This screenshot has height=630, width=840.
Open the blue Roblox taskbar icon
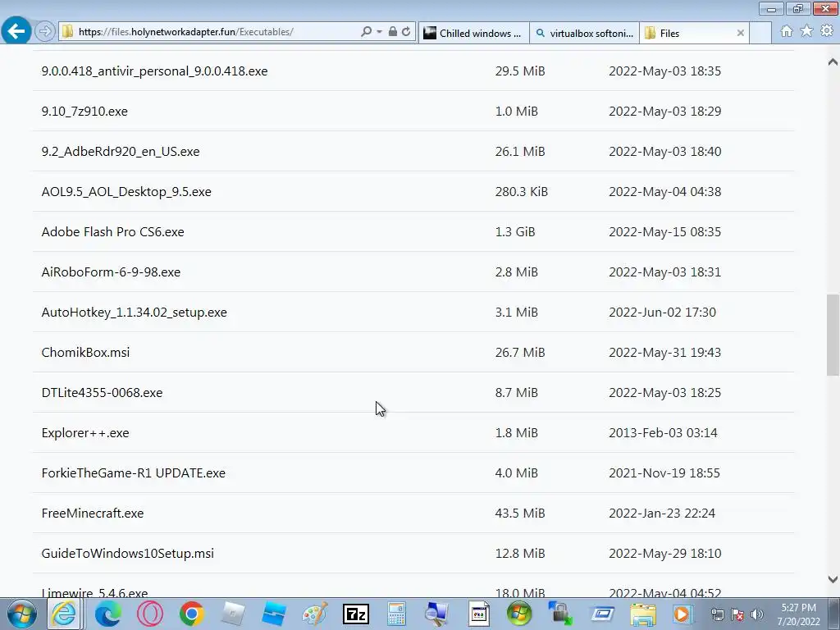coord(274,614)
